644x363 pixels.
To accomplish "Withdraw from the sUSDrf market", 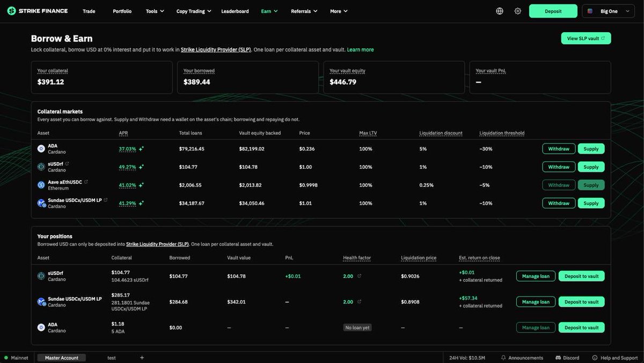I will pyautogui.click(x=559, y=167).
